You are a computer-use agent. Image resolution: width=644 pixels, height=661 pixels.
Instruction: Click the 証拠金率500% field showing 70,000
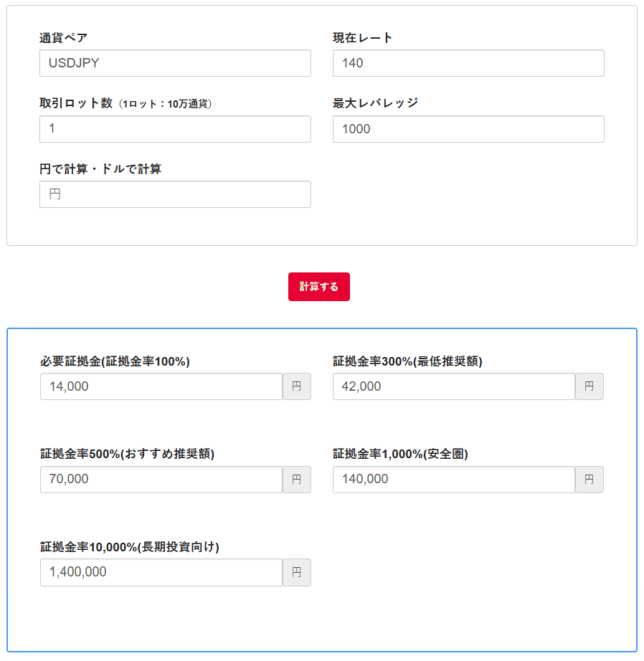pos(161,480)
